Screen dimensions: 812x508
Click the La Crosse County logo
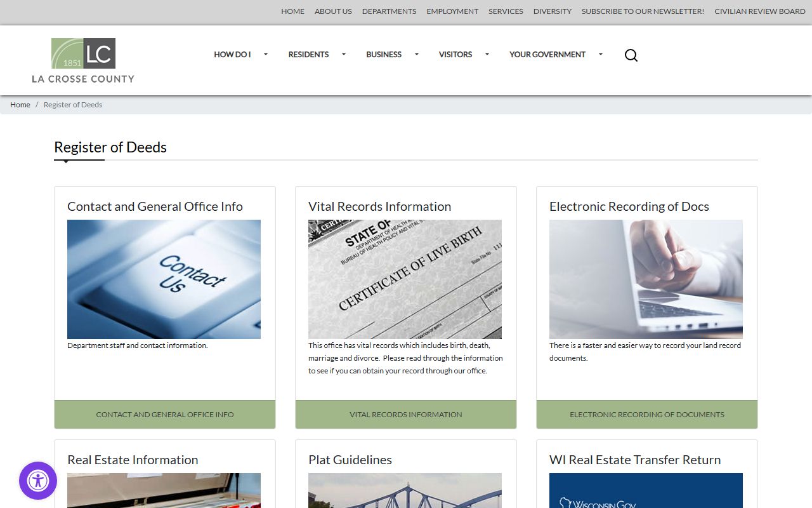click(x=83, y=60)
